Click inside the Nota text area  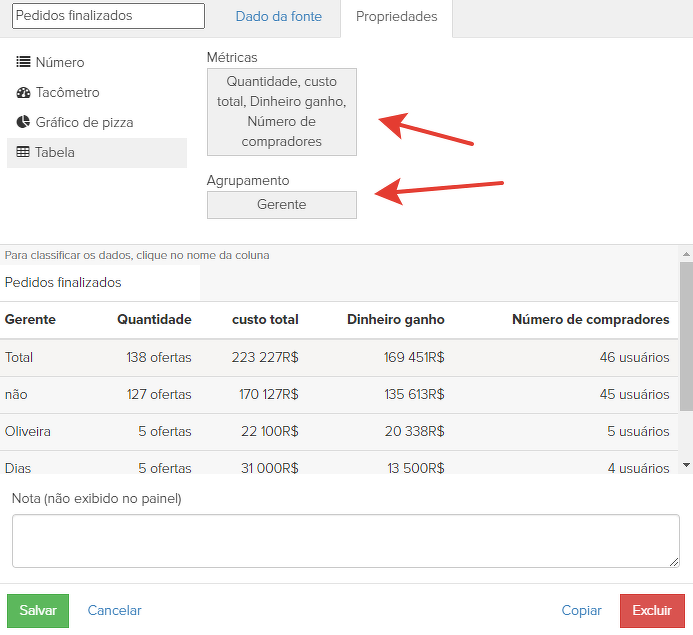(x=345, y=541)
